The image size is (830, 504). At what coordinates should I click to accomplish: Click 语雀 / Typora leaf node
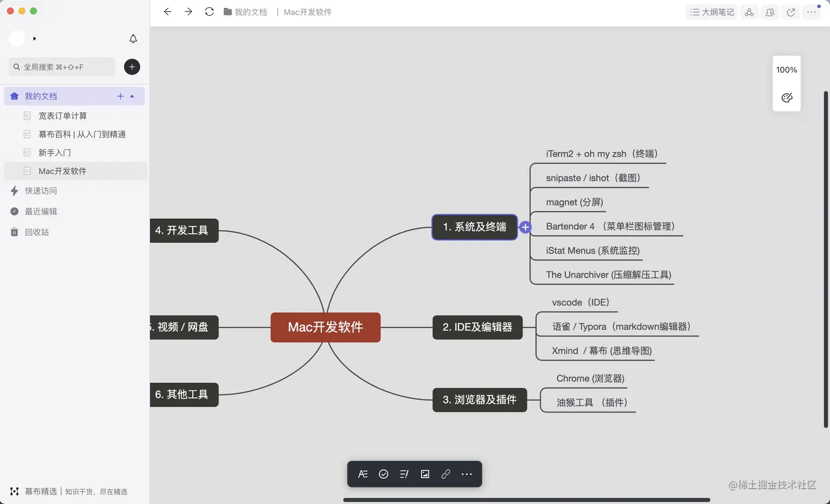click(621, 327)
